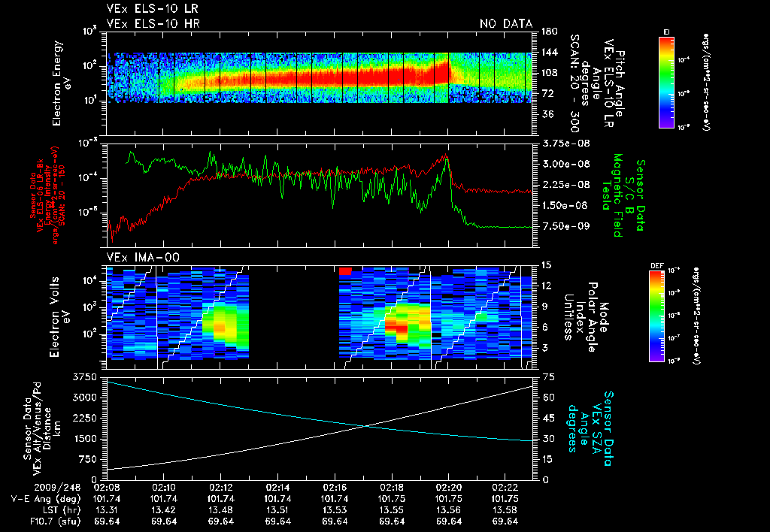Viewport: 770px width, 532px height.
Task: Click the 144 pitch angle tick label
Action: point(549,52)
